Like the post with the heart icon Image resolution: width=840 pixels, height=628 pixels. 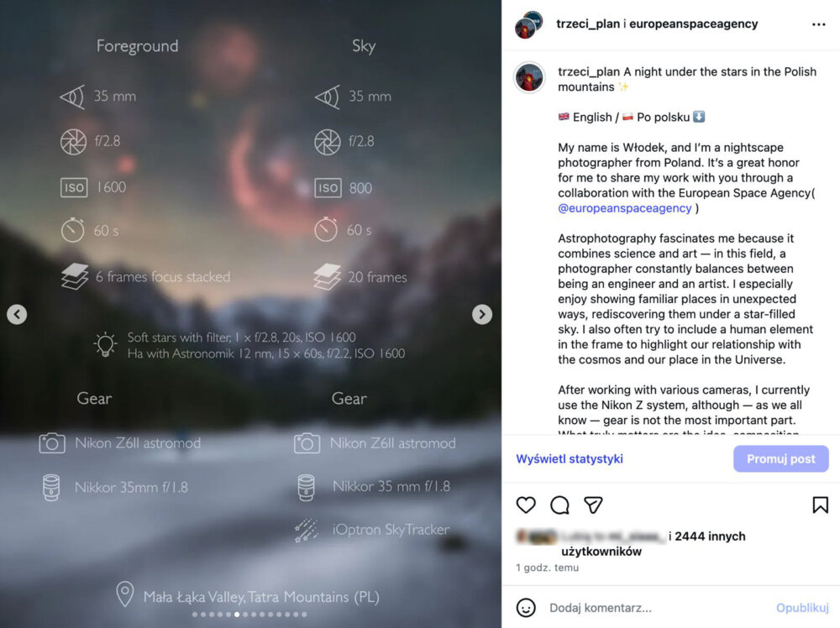[526, 505]
